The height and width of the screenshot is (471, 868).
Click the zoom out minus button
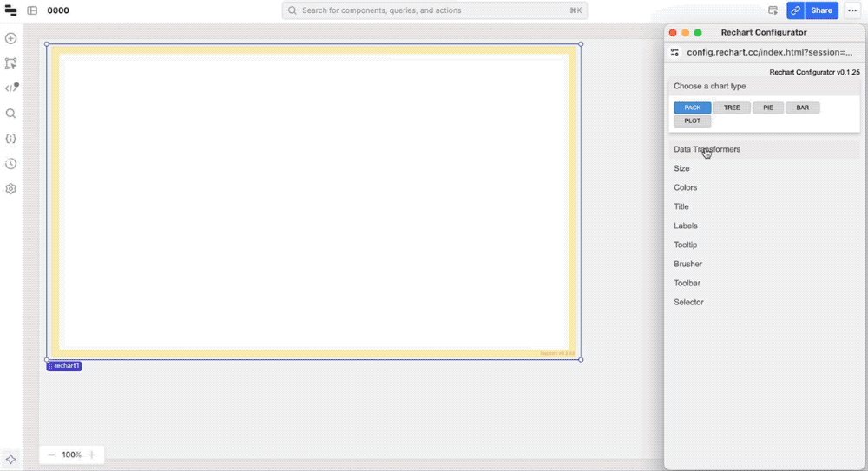[x=51, y=455]
